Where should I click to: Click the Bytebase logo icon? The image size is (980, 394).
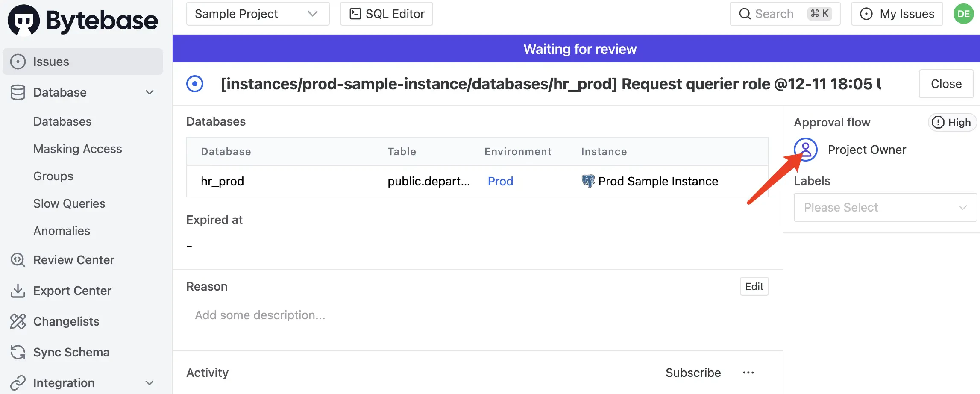24,20
